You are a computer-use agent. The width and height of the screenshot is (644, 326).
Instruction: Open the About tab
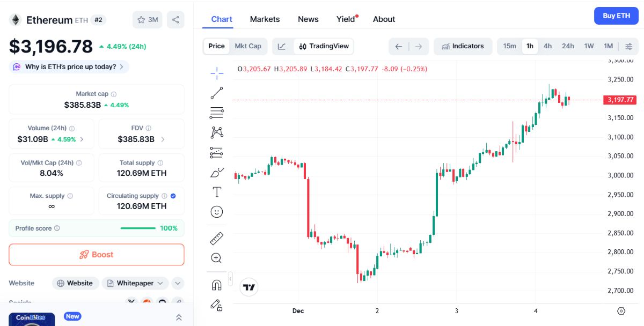[x=384, y=19]
